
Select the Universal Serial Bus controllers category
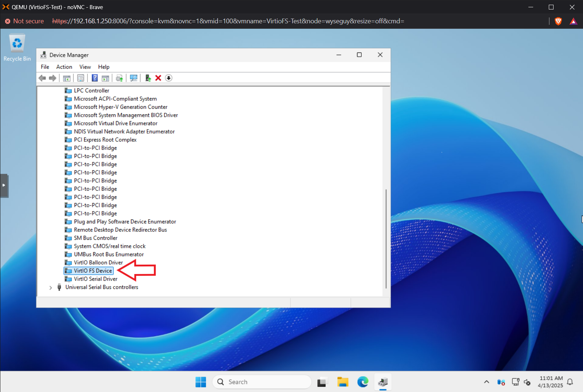coord(102,287)
